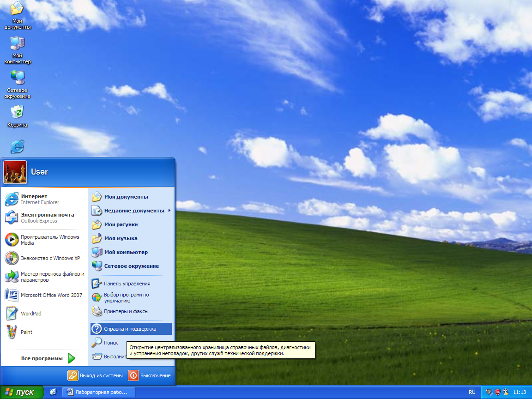Click the Справка и поддержка question mark icon
Image resolution: width=532 pixels, height=399 pixels.
[x=97, y=329]
